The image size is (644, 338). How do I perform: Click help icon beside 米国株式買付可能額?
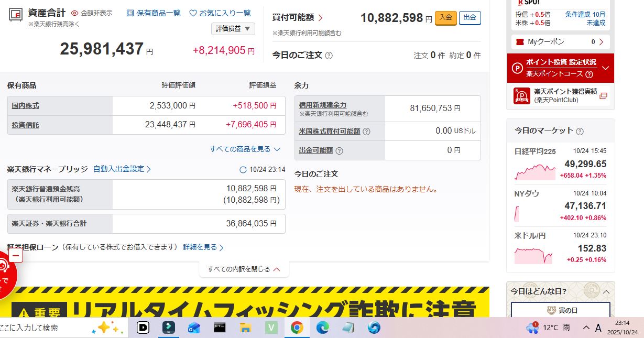366,132
